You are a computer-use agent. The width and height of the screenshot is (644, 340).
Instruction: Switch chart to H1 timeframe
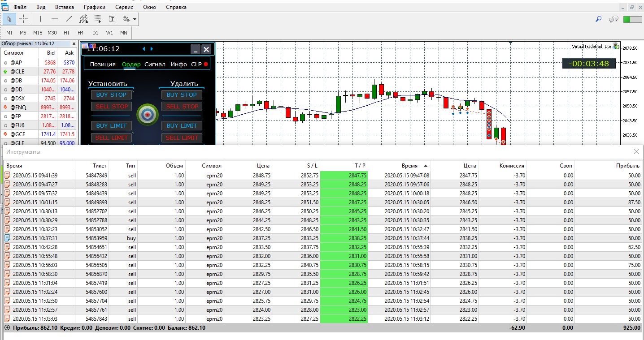tap(66, 33)
